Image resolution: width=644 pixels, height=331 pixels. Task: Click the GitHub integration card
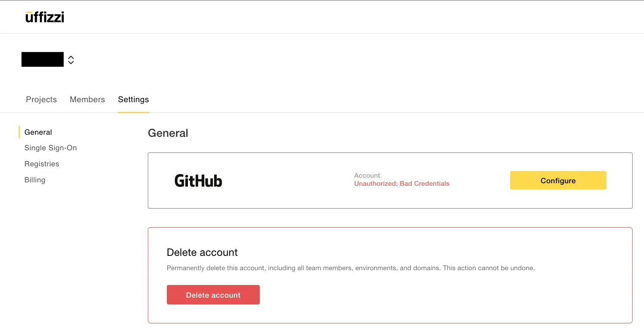pos(390,180)
